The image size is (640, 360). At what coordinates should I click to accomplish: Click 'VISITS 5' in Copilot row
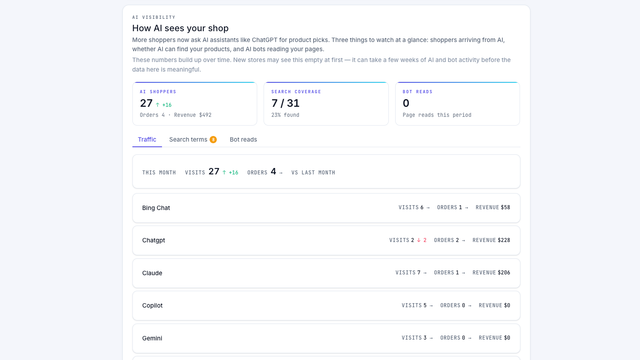pyautogui.click(x=414, y=305)
